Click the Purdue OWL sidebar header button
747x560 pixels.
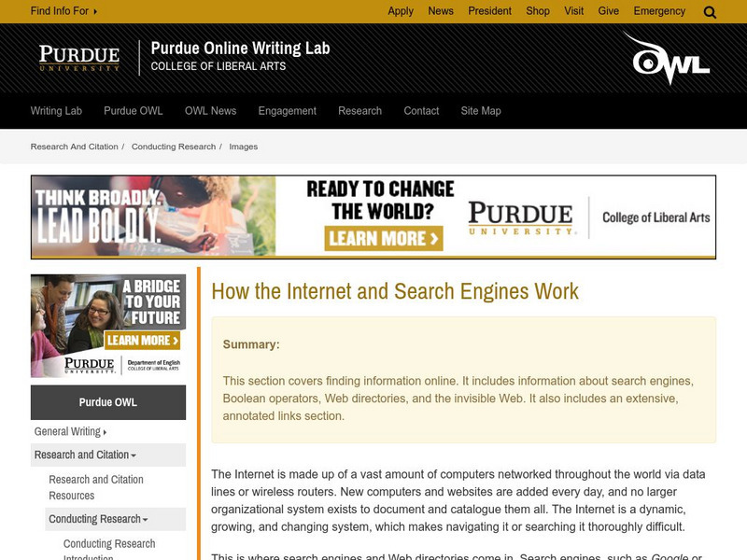108,402
